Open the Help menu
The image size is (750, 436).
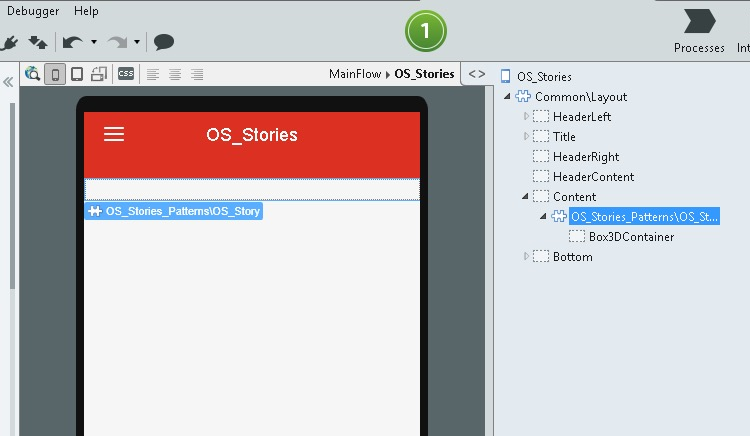(86, 11)
